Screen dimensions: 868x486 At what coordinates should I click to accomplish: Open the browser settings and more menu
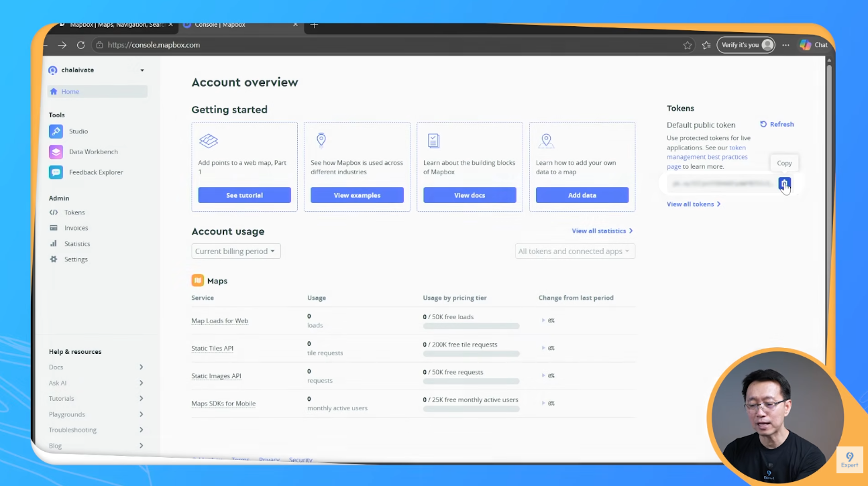tap(786, 45)
